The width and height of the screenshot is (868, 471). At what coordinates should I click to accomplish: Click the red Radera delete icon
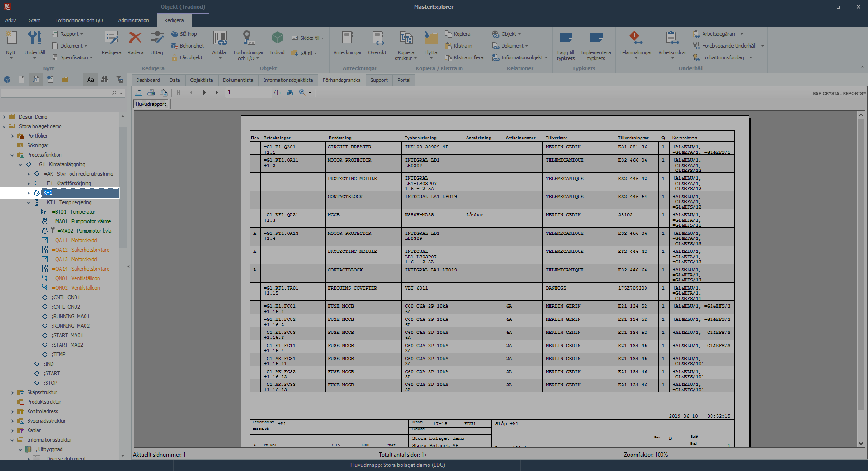click(x=135, y=43)
